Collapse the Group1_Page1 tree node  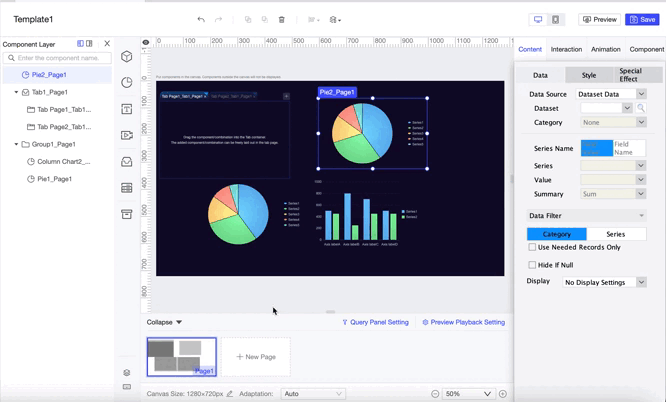coord(16,144)
